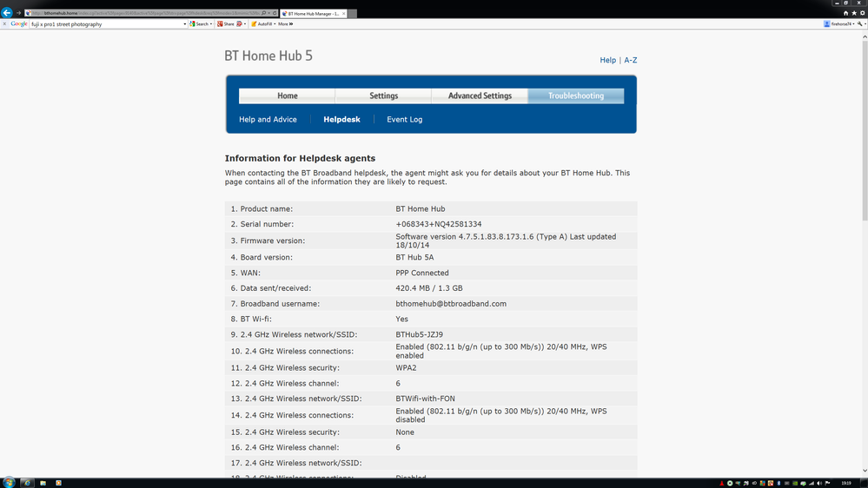Screen dimensions: 868x488
Task: Click the Help link
Action: tap(608, 60)
